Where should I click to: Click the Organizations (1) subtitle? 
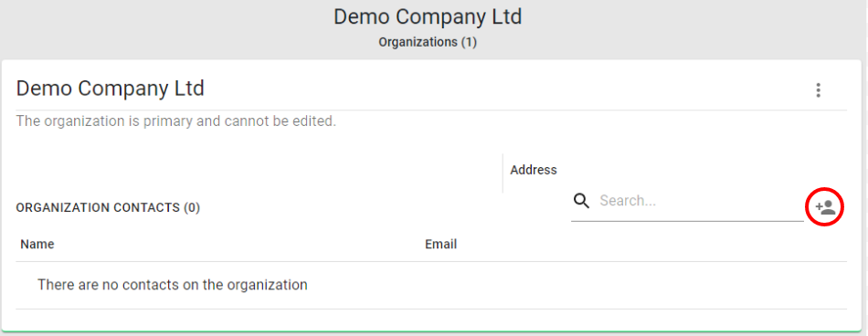(x=428, y=42)
